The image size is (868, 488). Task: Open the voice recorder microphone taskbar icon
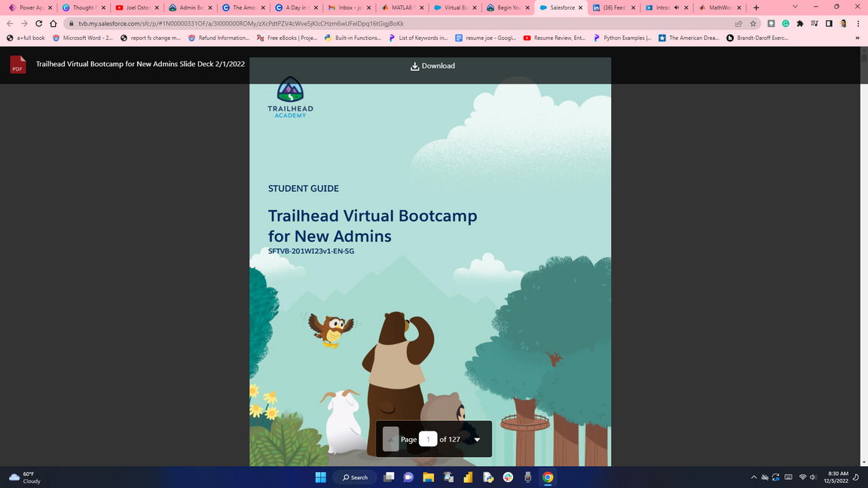click(527, 477)
